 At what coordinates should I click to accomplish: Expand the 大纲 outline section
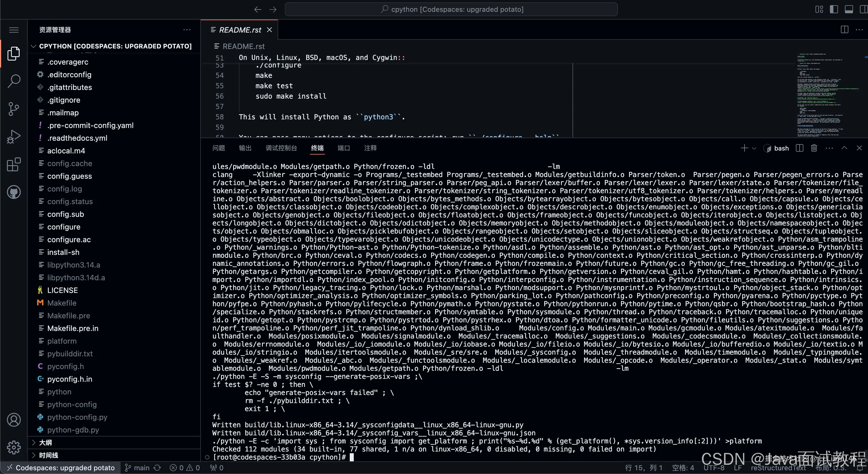coord(114,443)
